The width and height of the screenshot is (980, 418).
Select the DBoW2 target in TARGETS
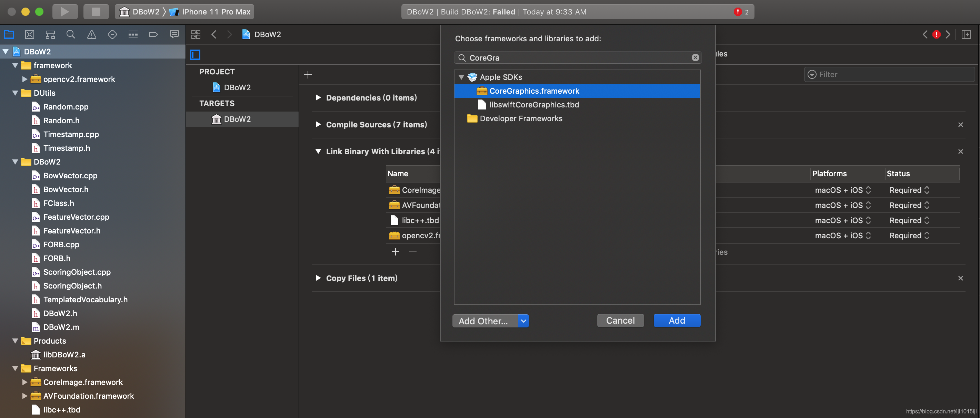tap(237, 119)
